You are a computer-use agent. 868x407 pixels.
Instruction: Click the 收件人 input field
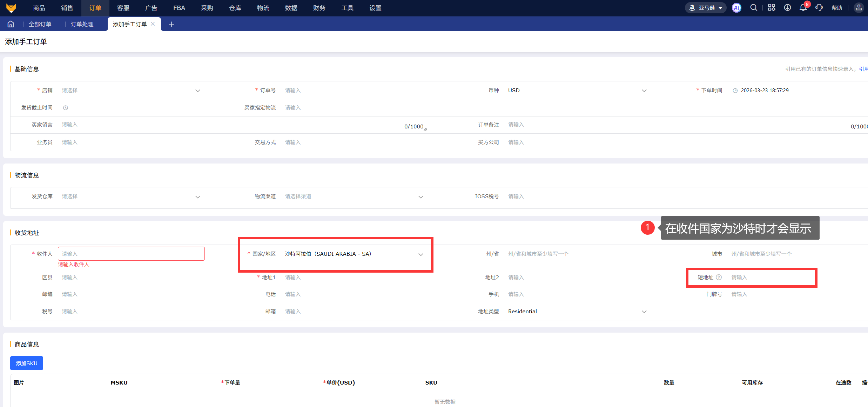coord(131,254)
